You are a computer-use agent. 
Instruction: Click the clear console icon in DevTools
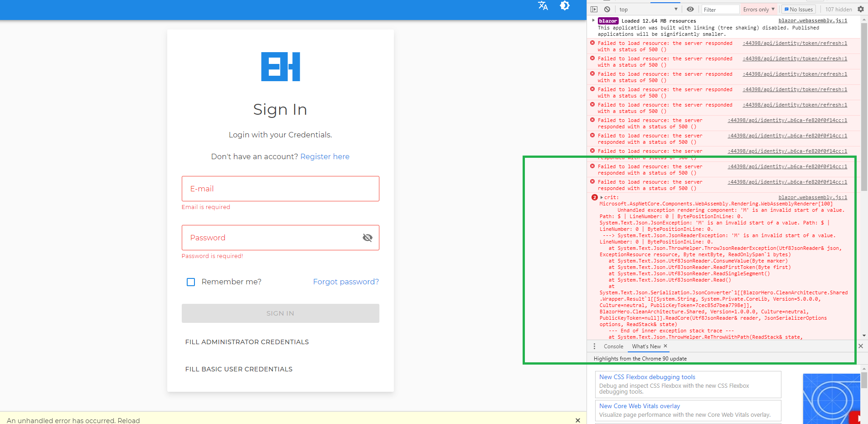607,9
